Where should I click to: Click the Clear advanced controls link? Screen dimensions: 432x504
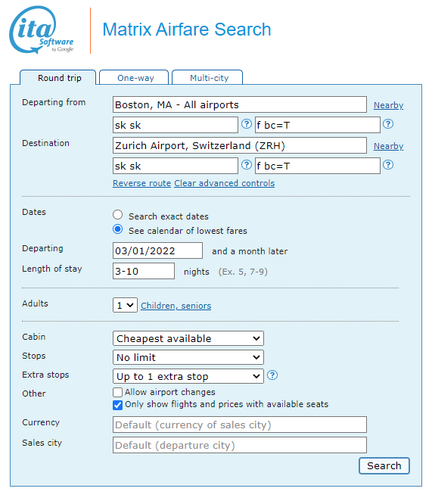225,183
